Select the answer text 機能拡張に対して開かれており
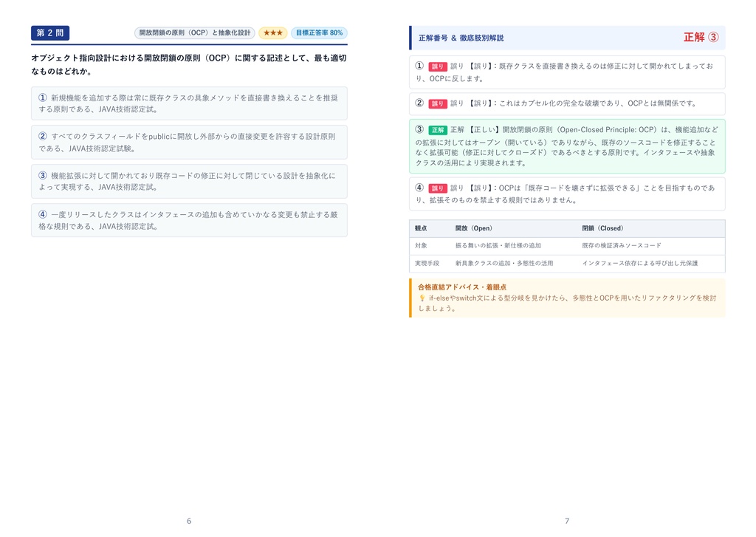 187,181
